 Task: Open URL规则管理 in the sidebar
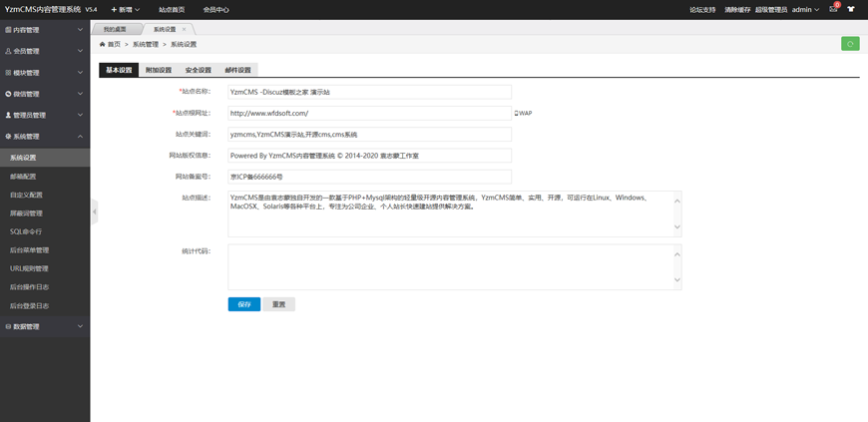[x=45, y=268]
